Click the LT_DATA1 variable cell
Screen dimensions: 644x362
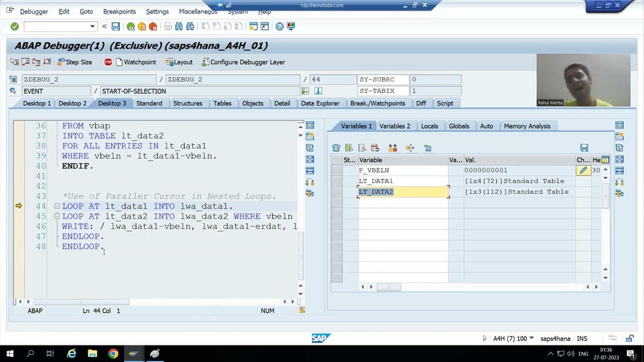[403, 181]
